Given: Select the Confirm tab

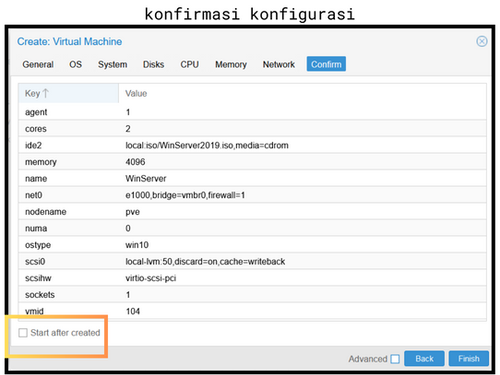Looking at the screenshot, I should 326,64.
